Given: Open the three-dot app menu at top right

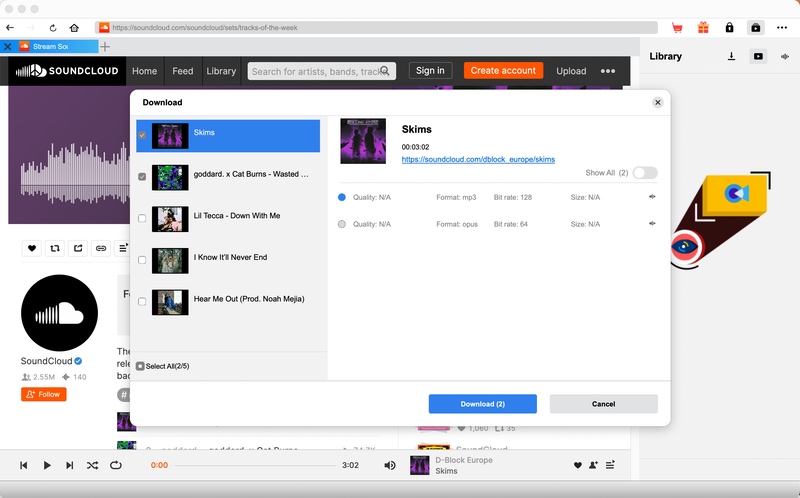Looking at the screenshot, I should coord(782,28).
